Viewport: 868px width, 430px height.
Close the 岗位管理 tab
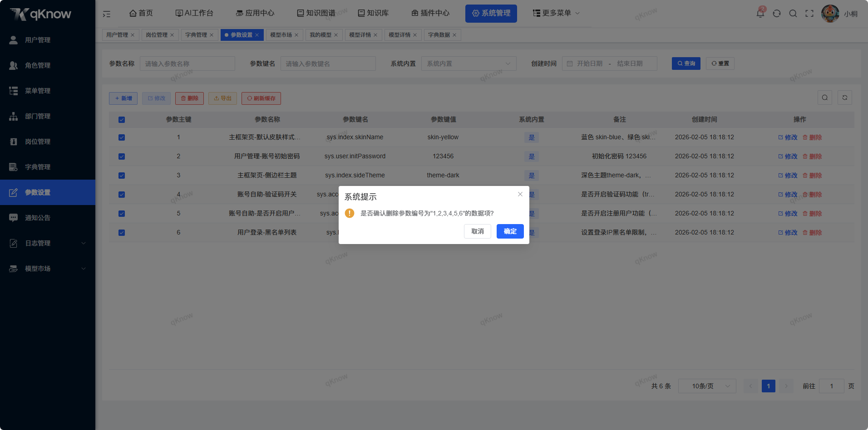[x=172, y=35]
